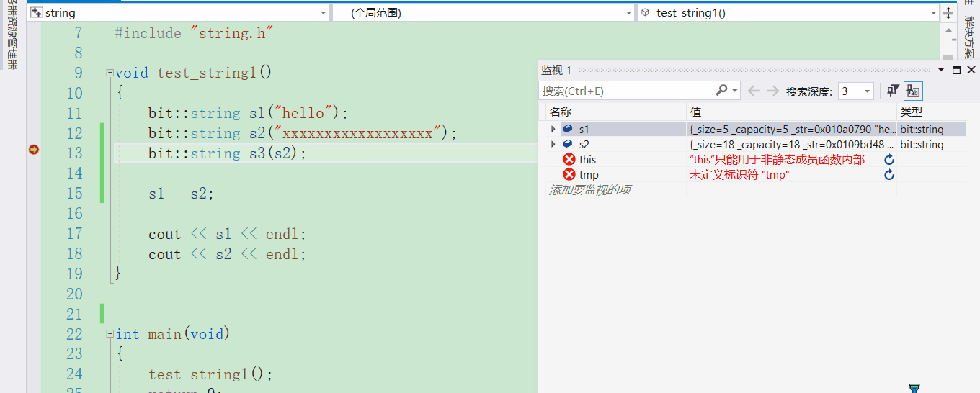Expand the s1 watch entry

553,130
